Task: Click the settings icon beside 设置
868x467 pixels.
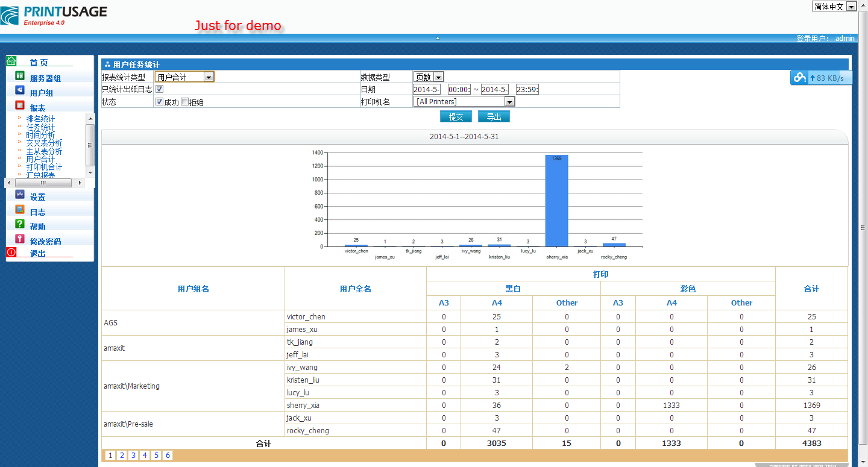Action: (19, 195)
